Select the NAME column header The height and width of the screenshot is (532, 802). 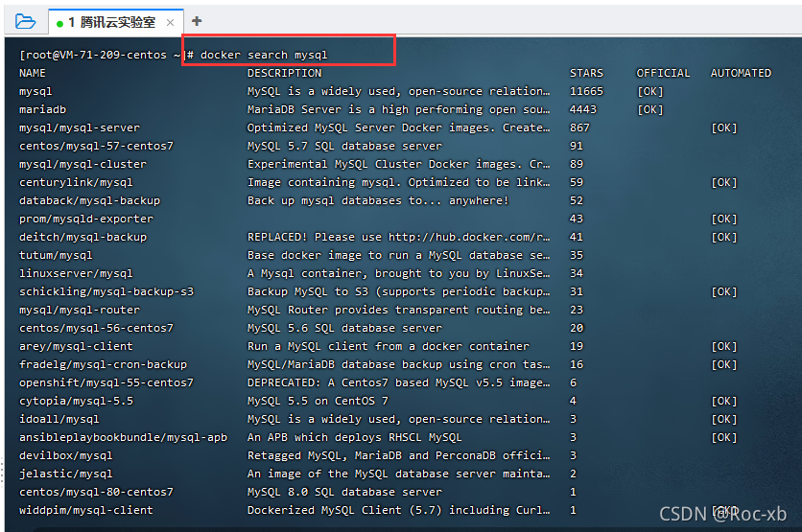point(33,73)
